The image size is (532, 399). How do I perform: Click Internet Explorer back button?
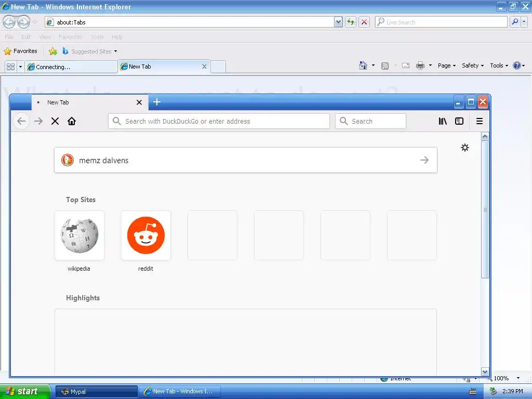click(x=9, y=22)
